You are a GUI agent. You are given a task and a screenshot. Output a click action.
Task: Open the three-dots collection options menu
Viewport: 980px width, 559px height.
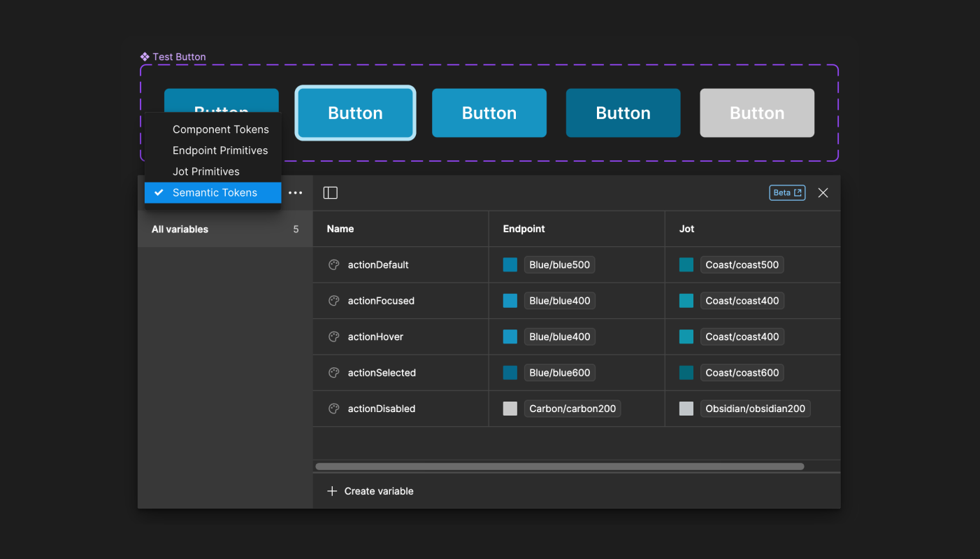pyautogui.click(x=296, y=193)
